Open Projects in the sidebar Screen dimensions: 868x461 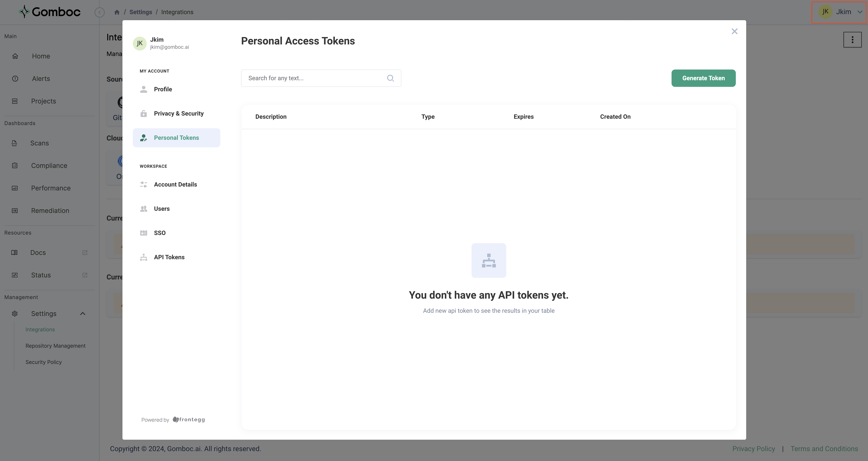coord(43,101)
